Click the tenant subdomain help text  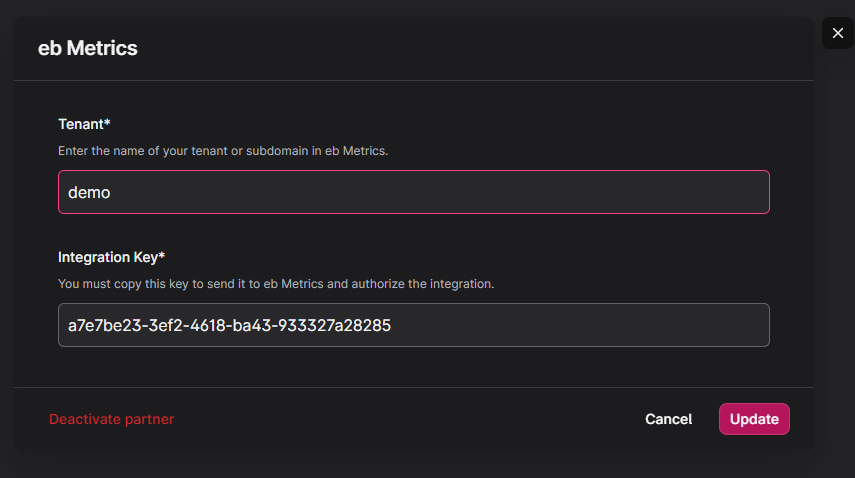[222, 151]
